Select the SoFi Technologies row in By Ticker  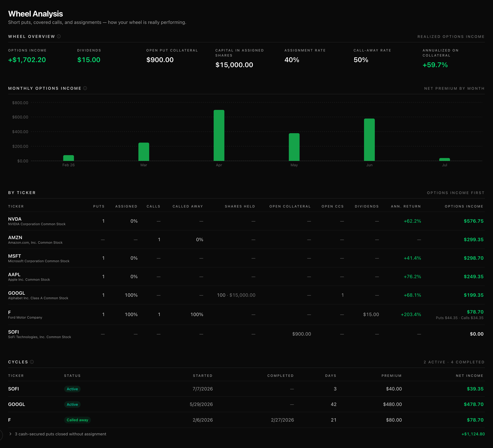click(246, 334)
